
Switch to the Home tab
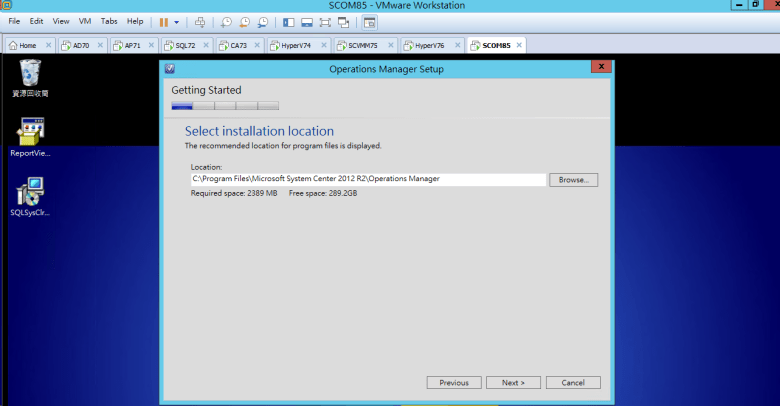point(27,45)
